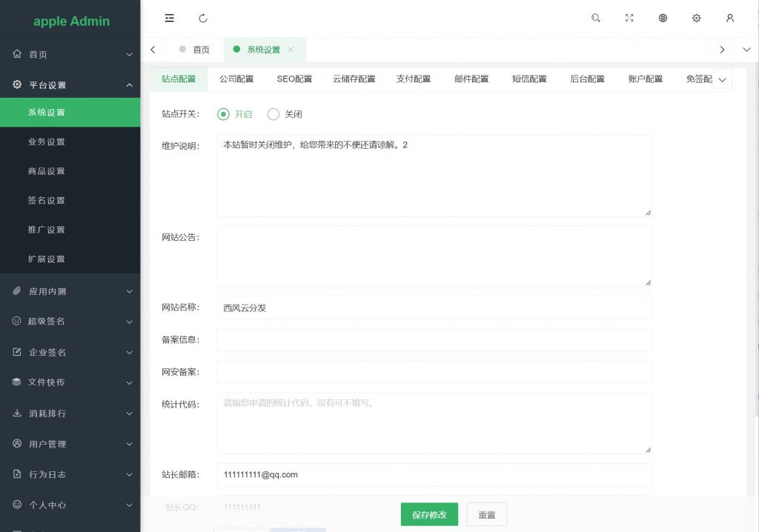Select the 关闭 radio button
Screen dimensions: 759x532
[274, 114]
